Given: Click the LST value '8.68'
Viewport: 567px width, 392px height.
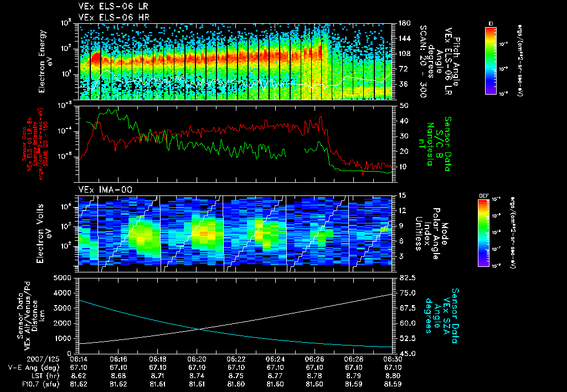Looking at the screenshot, I should 118,376.
